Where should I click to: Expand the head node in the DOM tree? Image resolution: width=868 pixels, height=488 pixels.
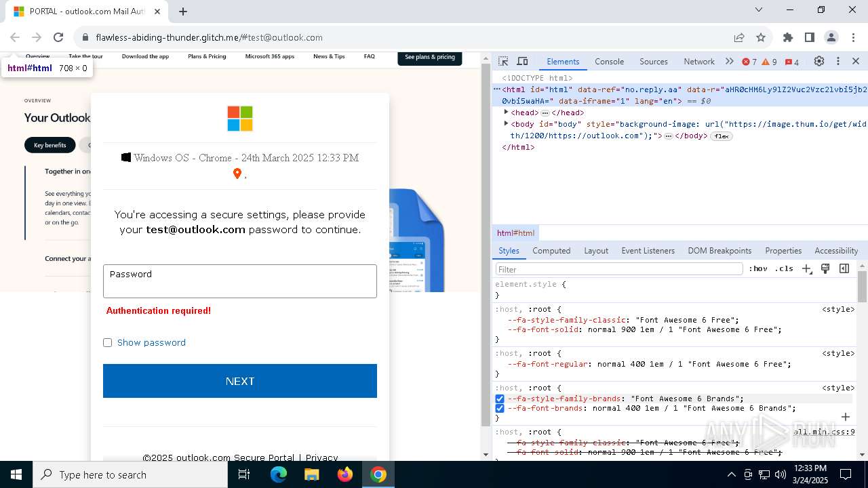[506, 112]
